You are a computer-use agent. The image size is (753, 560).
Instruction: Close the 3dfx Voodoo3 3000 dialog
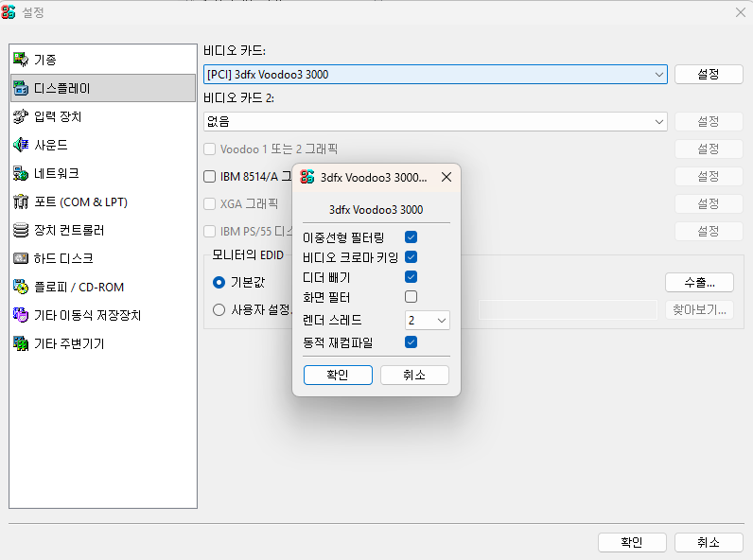(447, 177)
